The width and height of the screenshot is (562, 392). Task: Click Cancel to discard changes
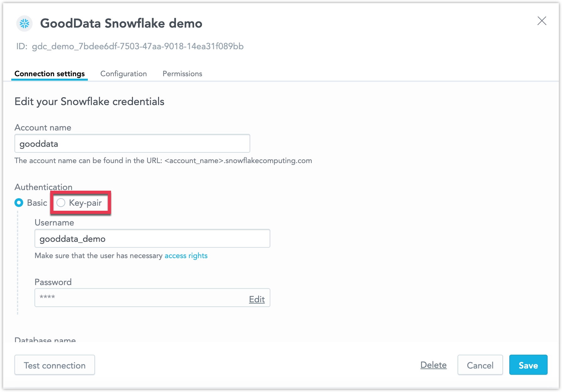coord(480,365)
